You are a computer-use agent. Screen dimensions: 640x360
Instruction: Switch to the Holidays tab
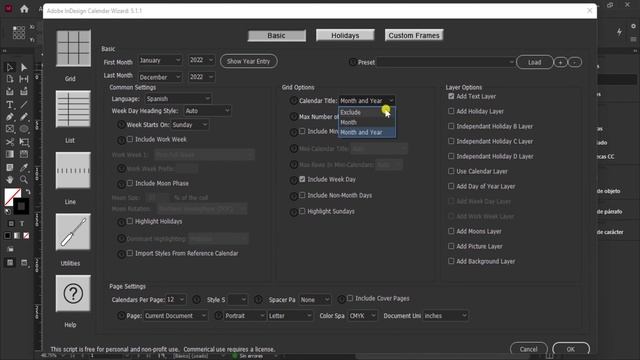[x=345, y=36]
